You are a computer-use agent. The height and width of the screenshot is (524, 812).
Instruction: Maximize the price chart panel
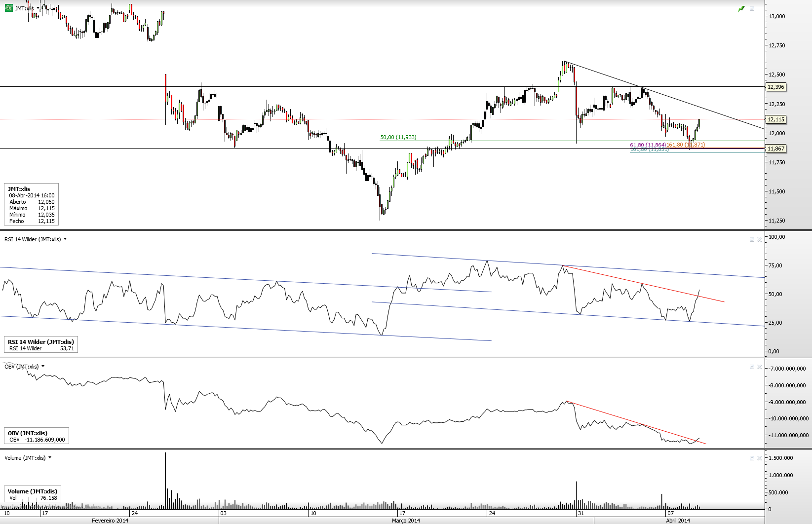[752, 9]
